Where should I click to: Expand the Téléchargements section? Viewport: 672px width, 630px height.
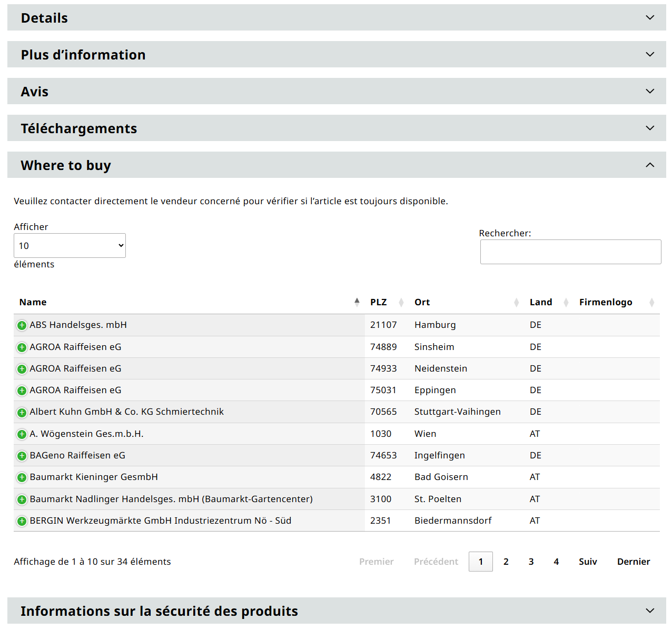click(337, 128)
